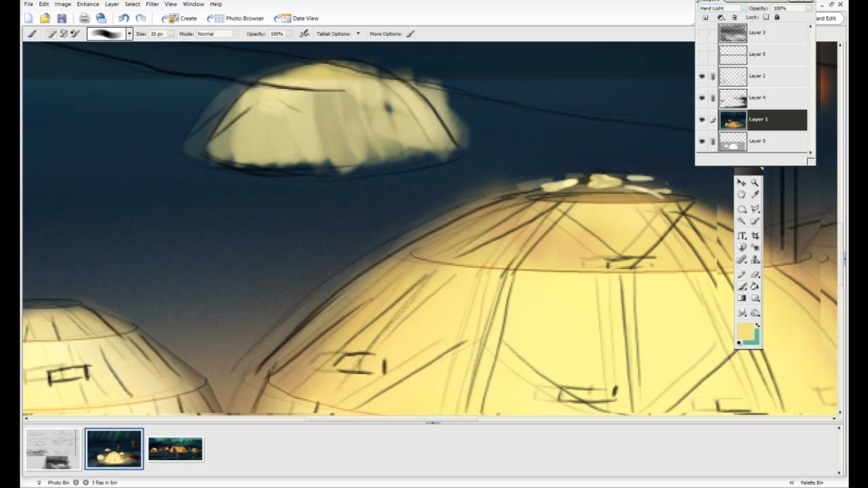
Task: Select the Brush tool in toolbox
Action: pos(741,286)
